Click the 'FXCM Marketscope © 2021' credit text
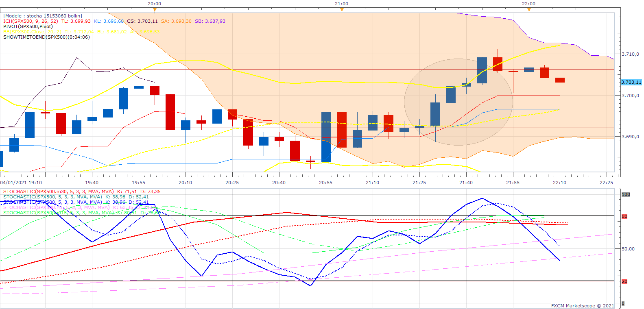644x309 pixels. pyautogui.click(x=583, y=306)
